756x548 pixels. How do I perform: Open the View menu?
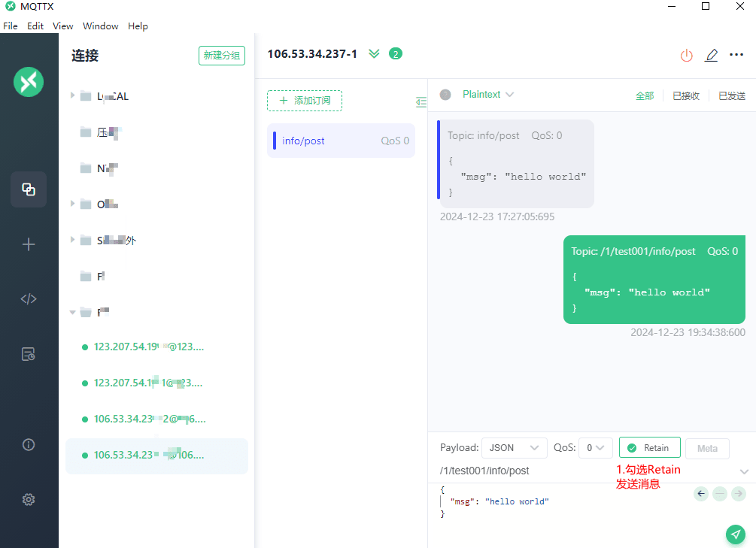(62, 26)
